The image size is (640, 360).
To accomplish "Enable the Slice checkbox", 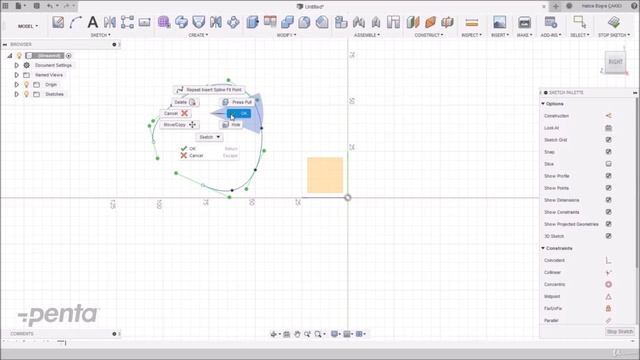I will [608, 164].
